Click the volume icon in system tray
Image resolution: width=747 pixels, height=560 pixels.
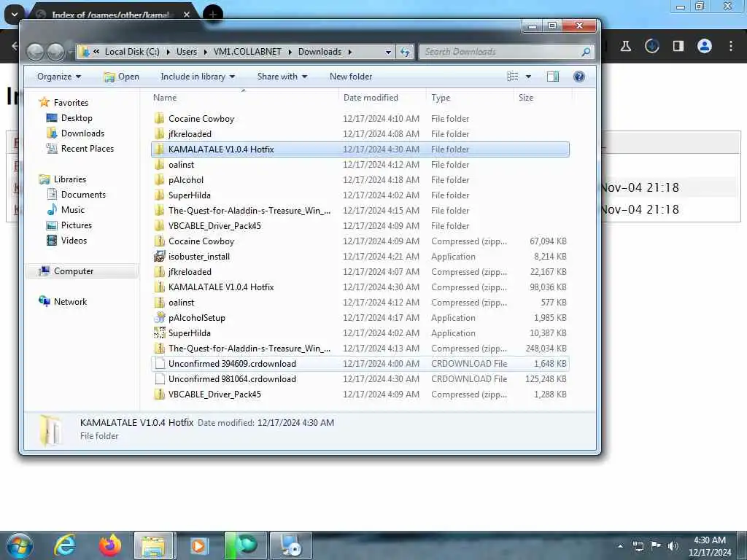point(673,545)
